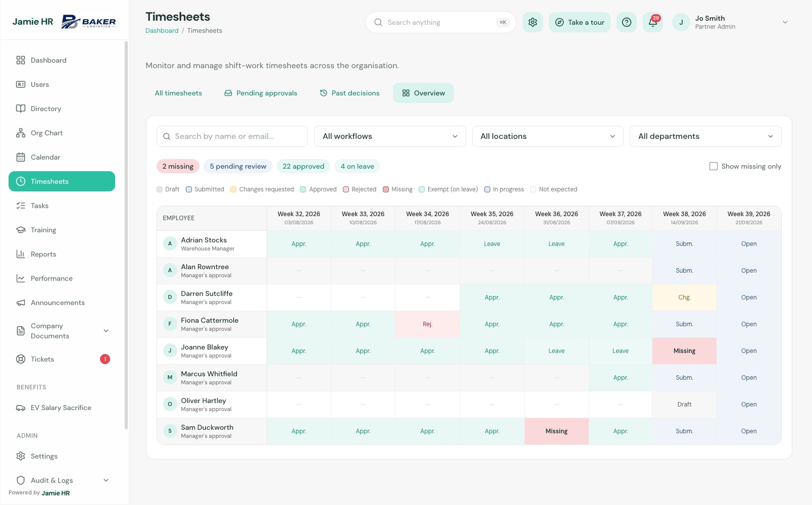812x505 pixels.
Task: Expand the Audit & Logs chevron
Action: [106, 480]
